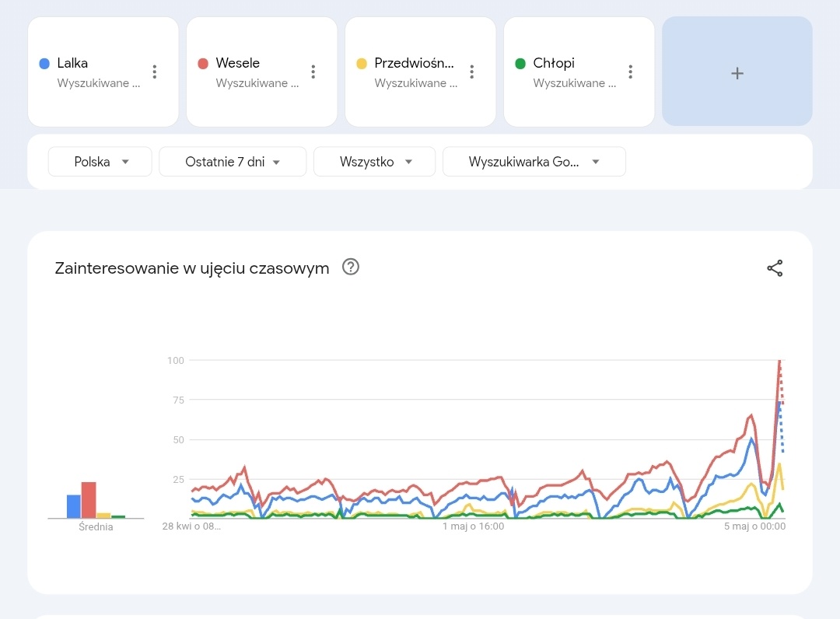Open three-dot menu on Chłopi card
The width and height of the screenshot is (840, 619).
631,72
